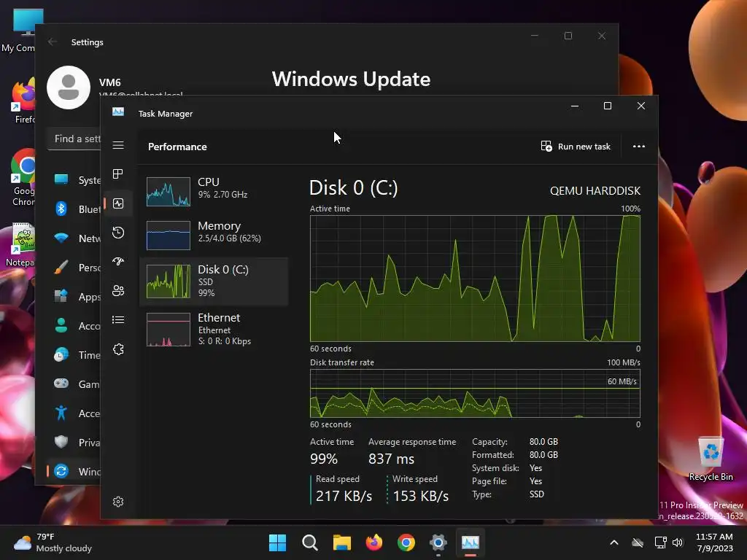
Task: Click the network icon in system tray
Action: point(660,542)
